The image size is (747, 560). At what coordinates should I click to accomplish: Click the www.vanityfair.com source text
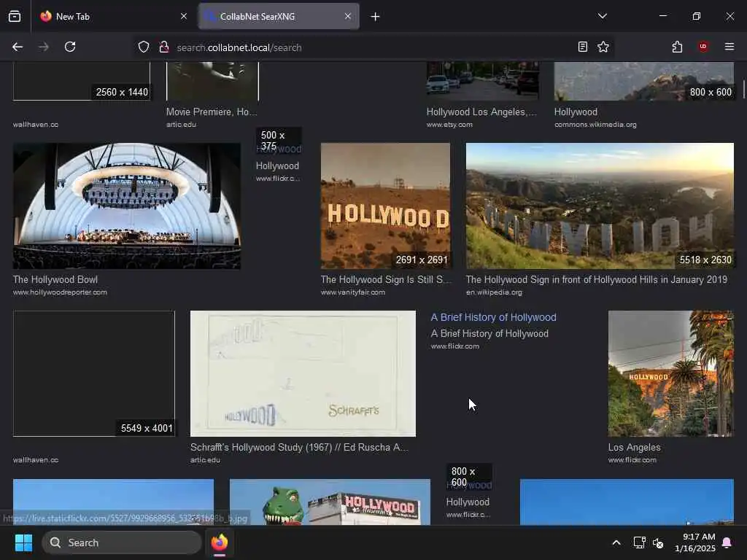click(x=352, y=292)
